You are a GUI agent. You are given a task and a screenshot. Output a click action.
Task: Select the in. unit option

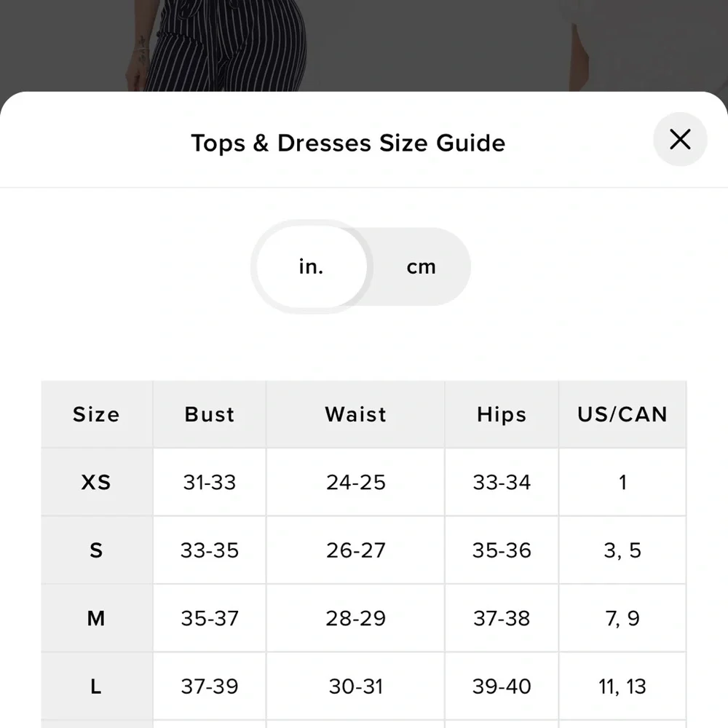pos(312,267)
